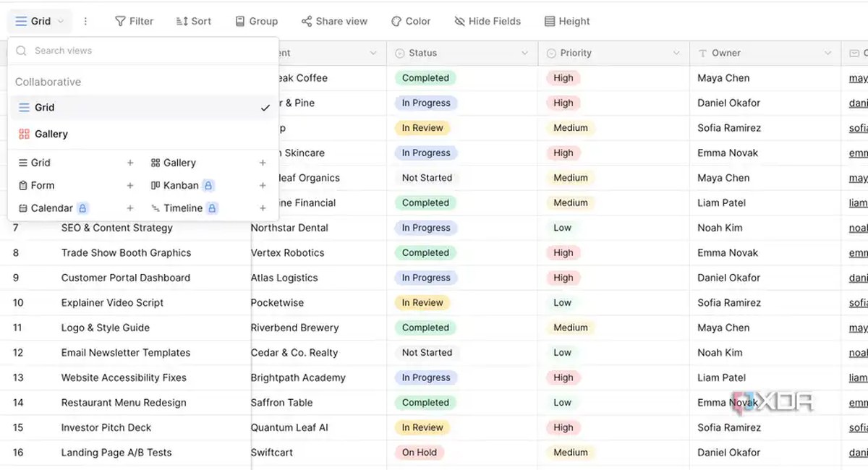Switch to the Gallery view entry
The width and height of the screenshot is (868, 470).
click(143, 134)
